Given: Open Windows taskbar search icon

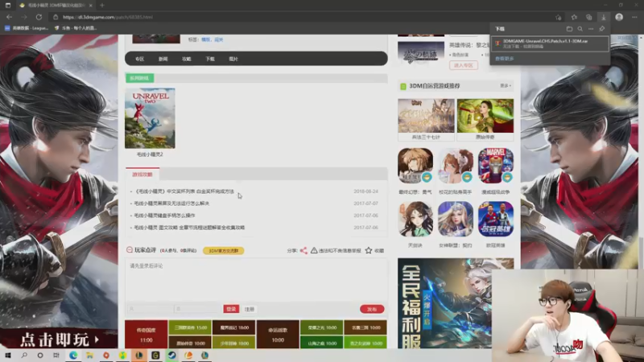Looking at the screenshot, I should click(24, 356).
